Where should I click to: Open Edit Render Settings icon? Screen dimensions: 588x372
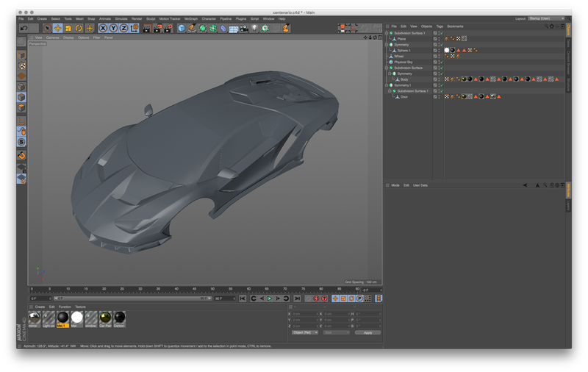pos(168,28)
